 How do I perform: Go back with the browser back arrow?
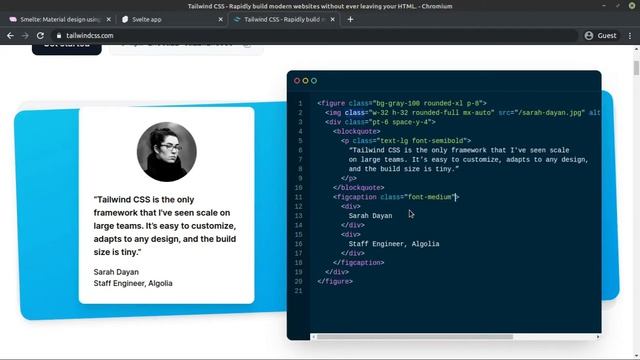click(x=10, y=36)
